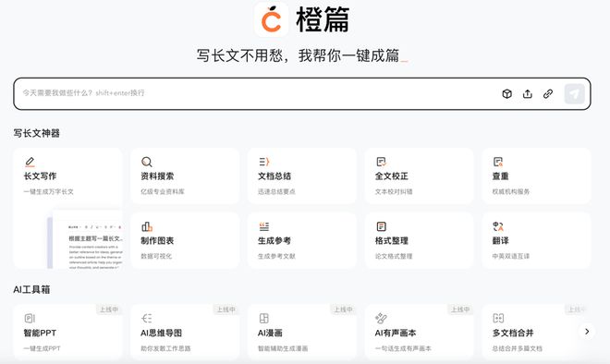Screen dimensions: 610x364
Task: Choose the 格式整理 tool icon
Action: [x=381, y=226]
